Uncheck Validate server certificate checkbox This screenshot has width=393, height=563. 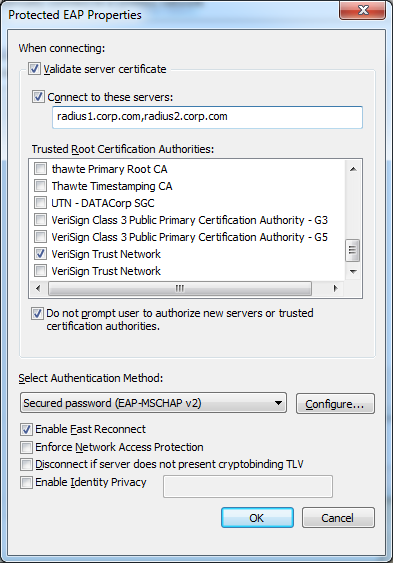(34, 69)
